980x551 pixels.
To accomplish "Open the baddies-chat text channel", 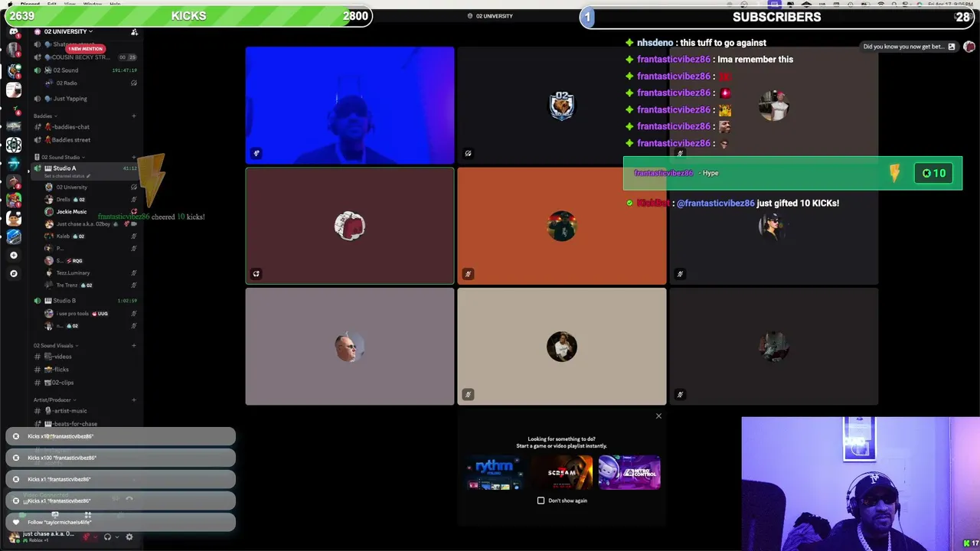I will [84, 126].
